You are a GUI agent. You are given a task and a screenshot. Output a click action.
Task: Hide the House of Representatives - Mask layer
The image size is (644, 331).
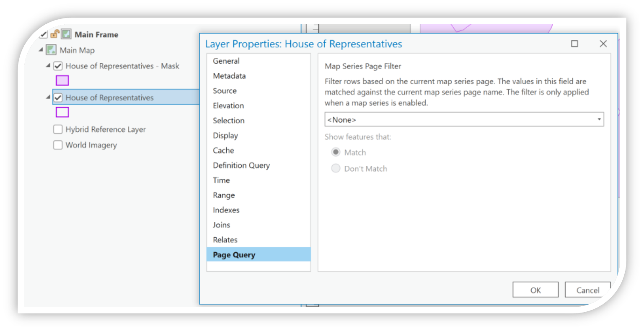click(x=59, y=66)
